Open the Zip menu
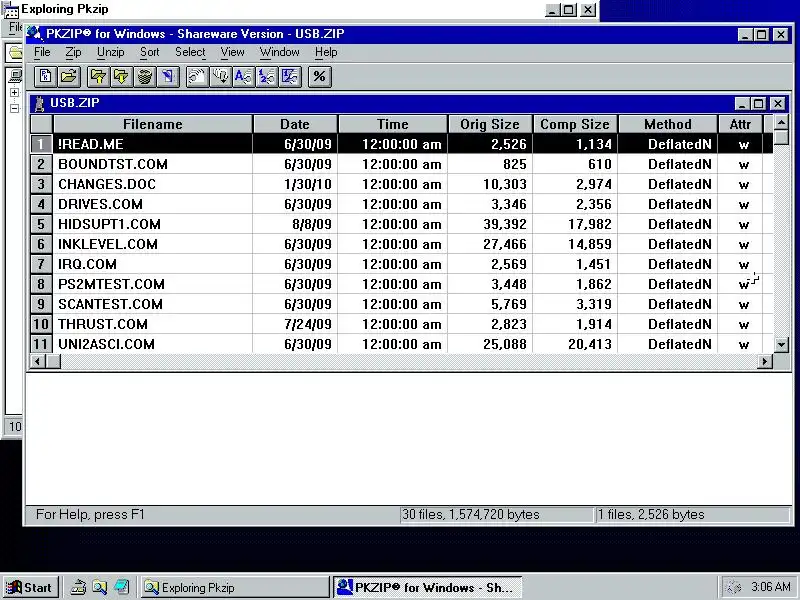 click(73, 52)
